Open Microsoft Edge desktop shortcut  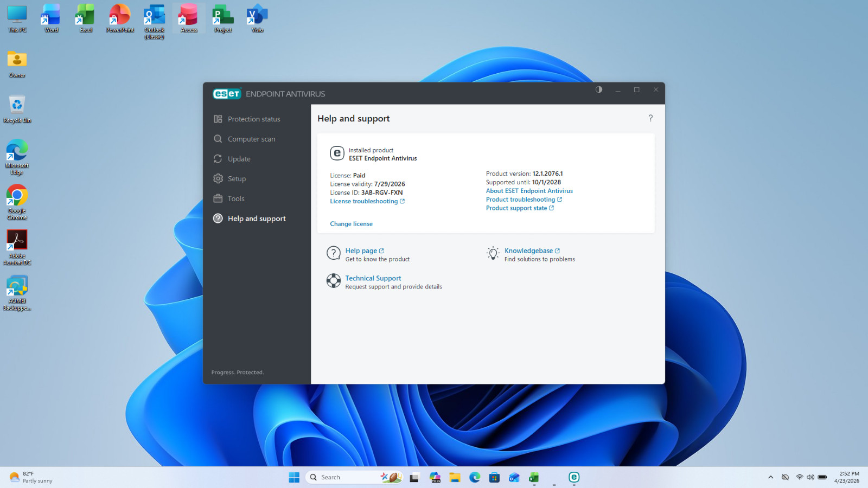click(17, 157)
